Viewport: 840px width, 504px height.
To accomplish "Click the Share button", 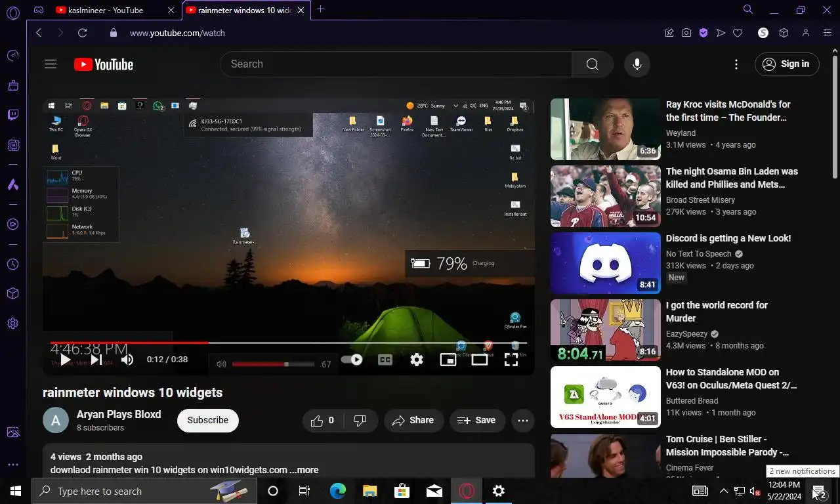I will click(x=413, y=421).
